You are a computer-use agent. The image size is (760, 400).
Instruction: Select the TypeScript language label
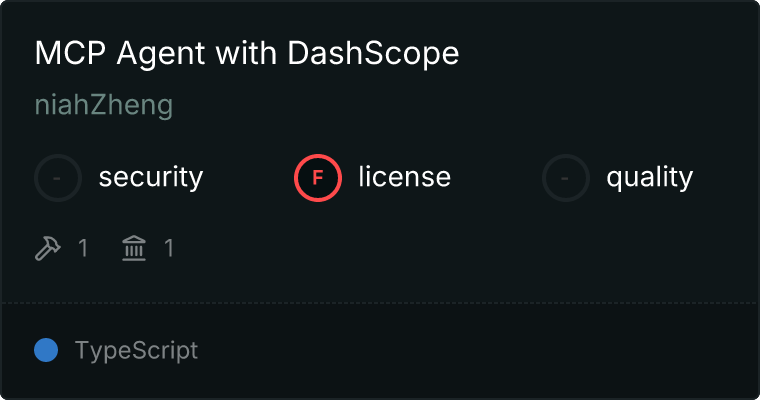click(136, 350)
